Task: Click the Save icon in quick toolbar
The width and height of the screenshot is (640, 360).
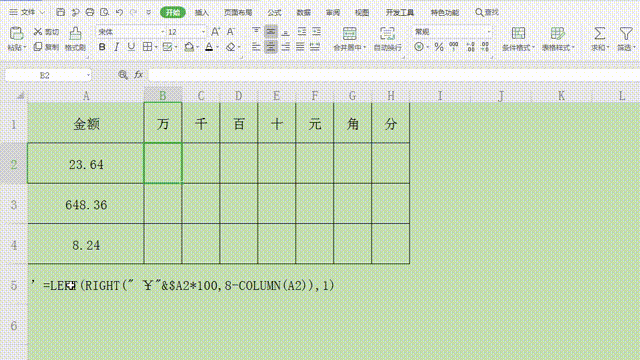Action: point(60,12)
